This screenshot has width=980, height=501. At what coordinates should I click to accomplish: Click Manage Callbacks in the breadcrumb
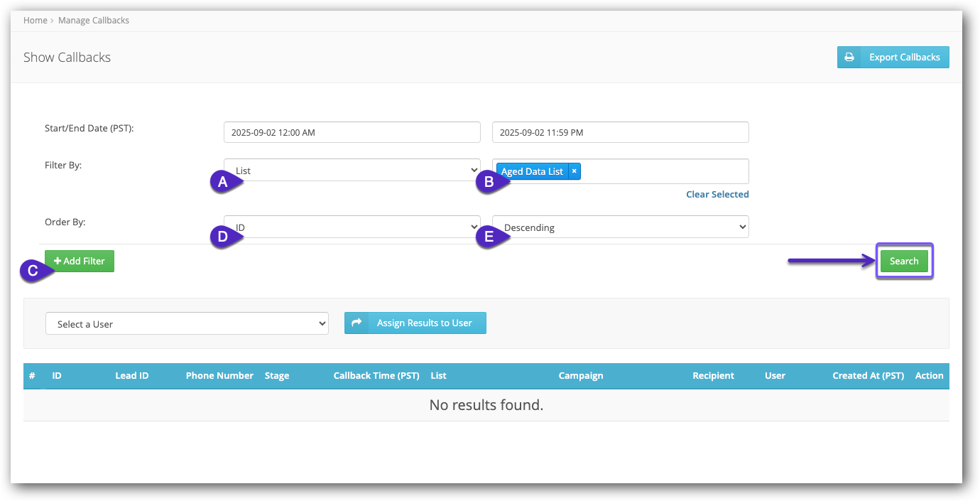click(x=94, y=21)
